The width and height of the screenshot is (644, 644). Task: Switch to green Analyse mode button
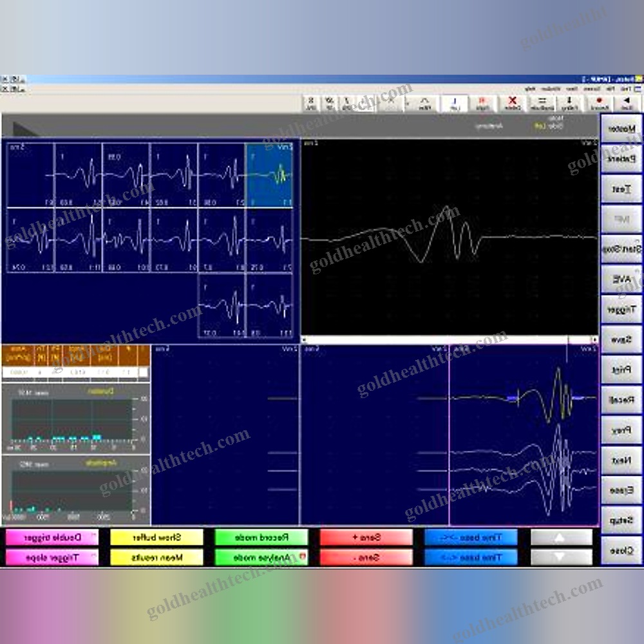pos(261,557)
